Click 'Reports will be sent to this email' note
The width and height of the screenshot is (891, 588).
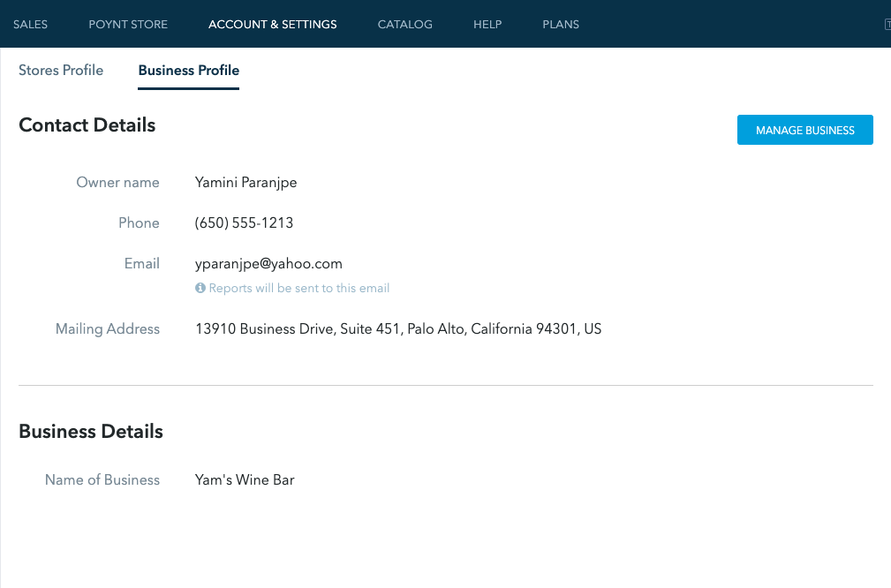tap(298, 288)
